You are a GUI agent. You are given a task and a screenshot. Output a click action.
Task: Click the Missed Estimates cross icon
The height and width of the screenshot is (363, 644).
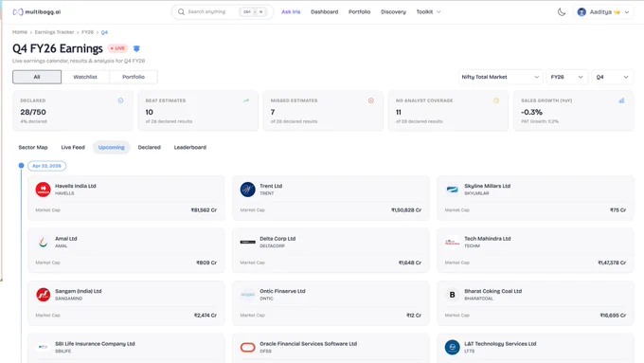click(x=371, y=100)
